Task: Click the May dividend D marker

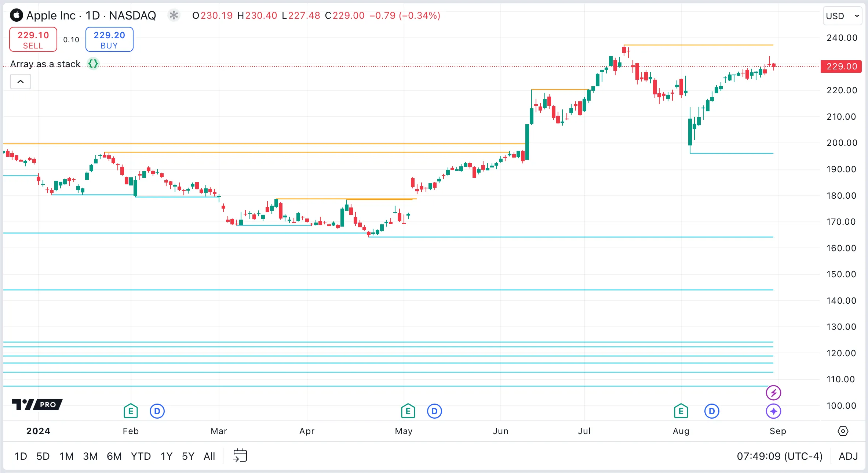Action: (x=434, y=411)
